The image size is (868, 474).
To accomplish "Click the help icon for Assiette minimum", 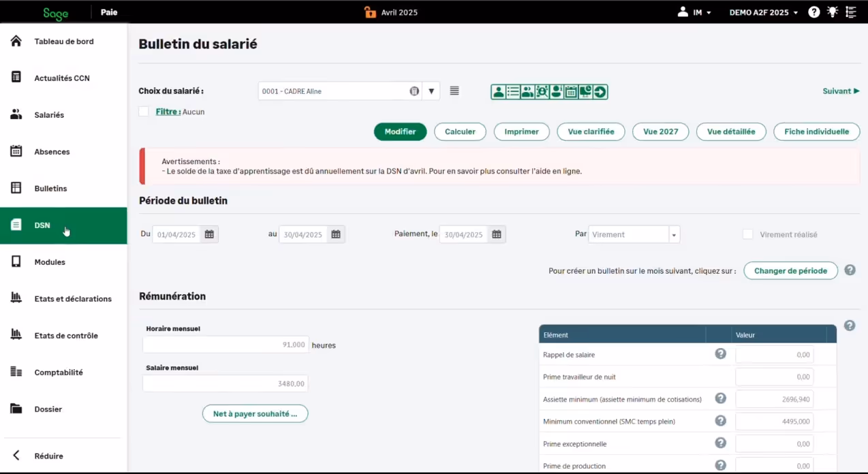I will 721,398.
